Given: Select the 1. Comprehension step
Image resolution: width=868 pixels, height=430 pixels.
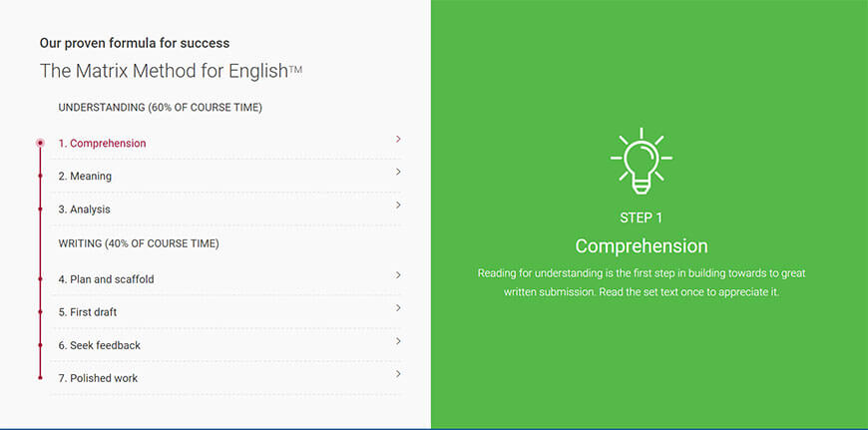Looking at the screenshot, I should point(225,143).
